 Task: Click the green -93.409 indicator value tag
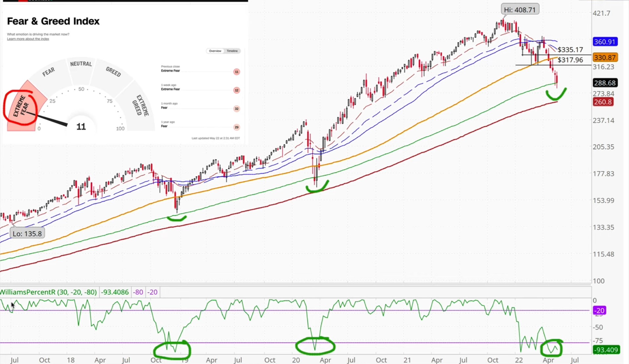coord(606,350)
